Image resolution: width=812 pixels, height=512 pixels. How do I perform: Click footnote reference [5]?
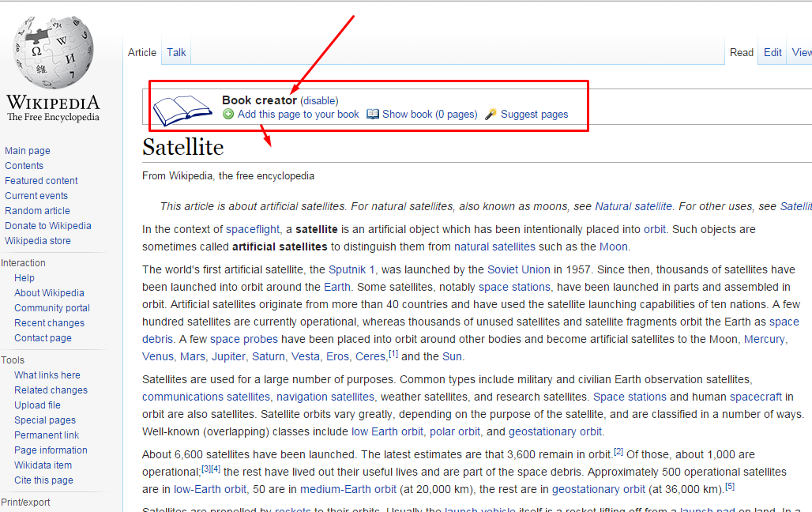[x=730, y=486]
